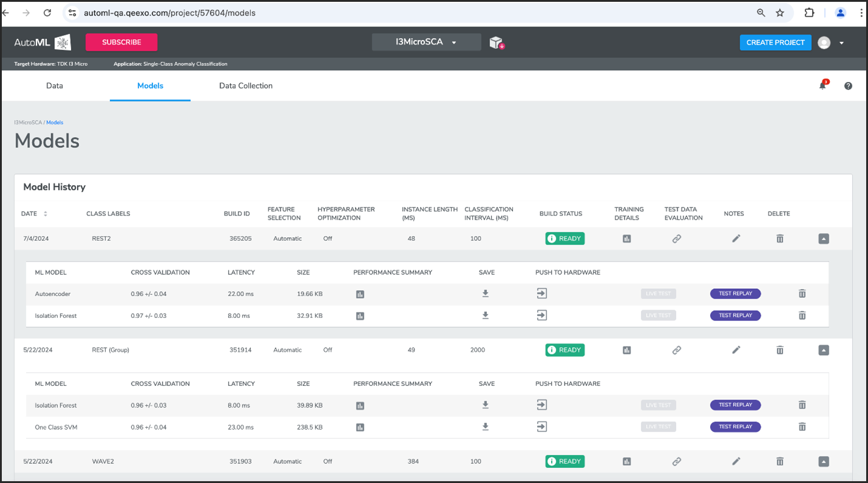The width and height of the screenshot is (868, 483).
Task: Edit notes for REST (Group) build
Action: (x=736, y=350)
